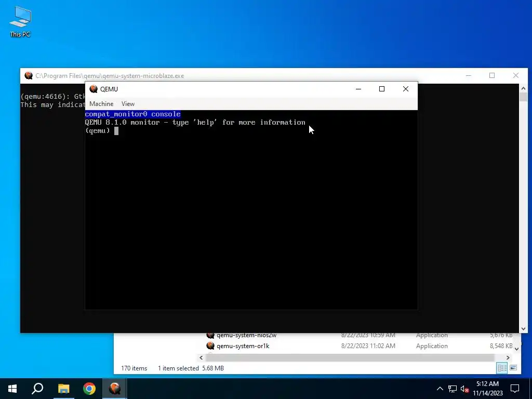Image resolution: width=532 pixels, height=399 pixels.
Task: Click the '170 items' status bar text
Action: pyautogui.click(x=134, y=368)
